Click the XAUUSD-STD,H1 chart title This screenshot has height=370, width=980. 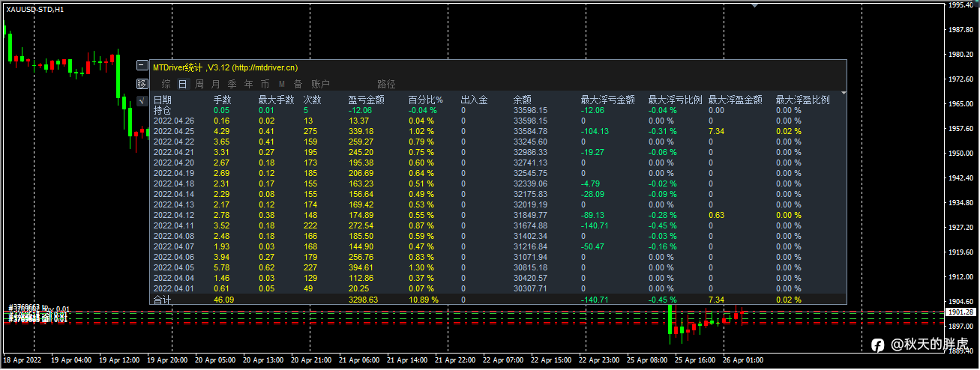tap(34, 8)
